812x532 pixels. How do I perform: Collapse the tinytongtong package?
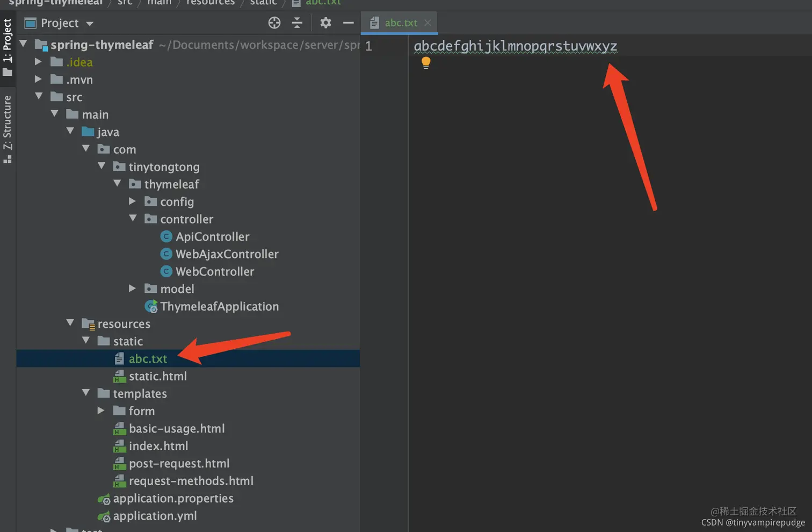102,166
